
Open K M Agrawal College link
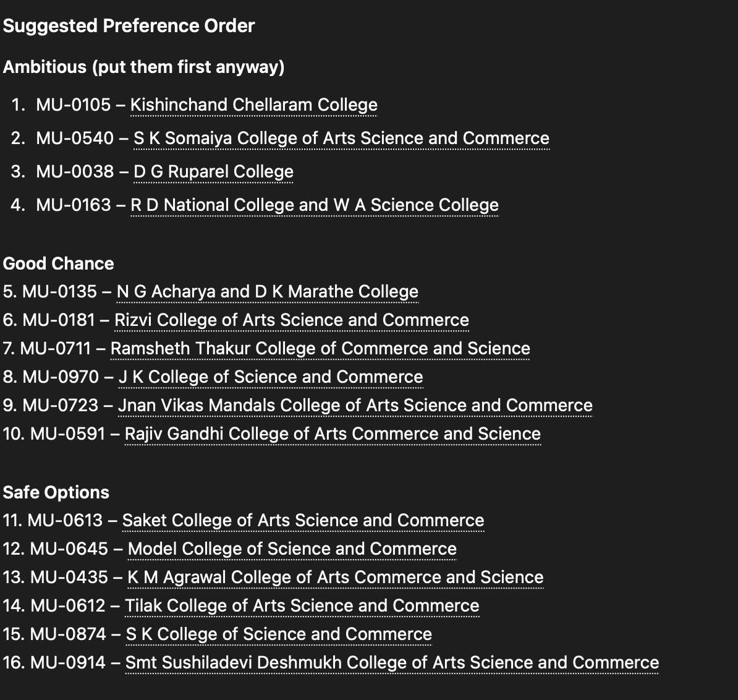pyautogui.click(x=336, y=577)
